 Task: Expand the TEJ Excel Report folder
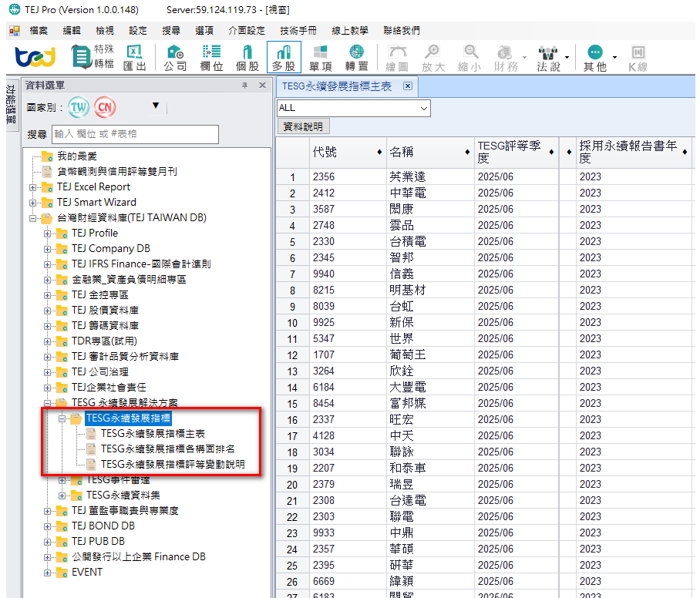32,187
